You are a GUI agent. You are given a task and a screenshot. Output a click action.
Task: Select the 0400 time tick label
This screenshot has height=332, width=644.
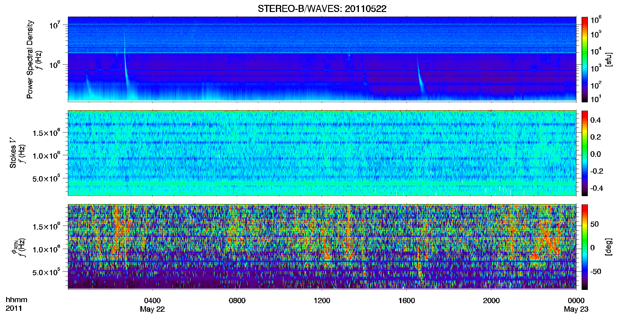pos(152,300)
